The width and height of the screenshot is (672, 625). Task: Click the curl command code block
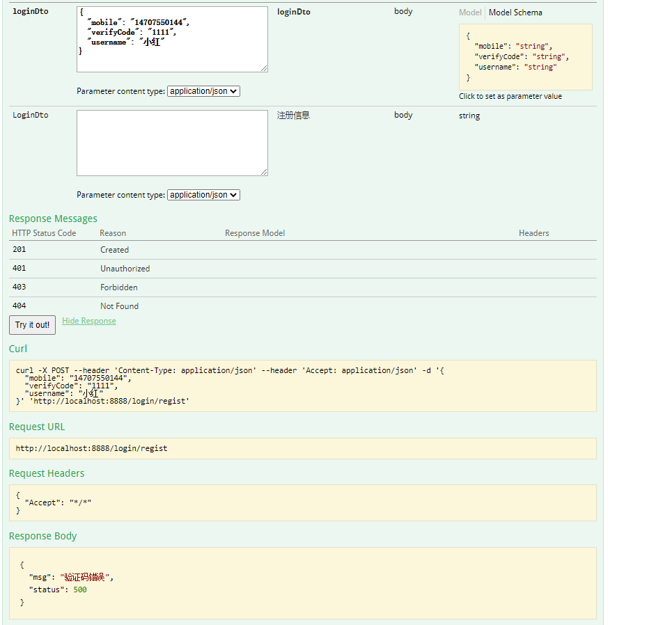coord(302,386)
